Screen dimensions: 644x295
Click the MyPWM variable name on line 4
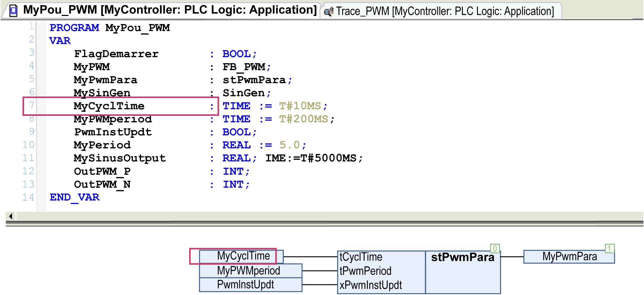[x=91, y=67]
